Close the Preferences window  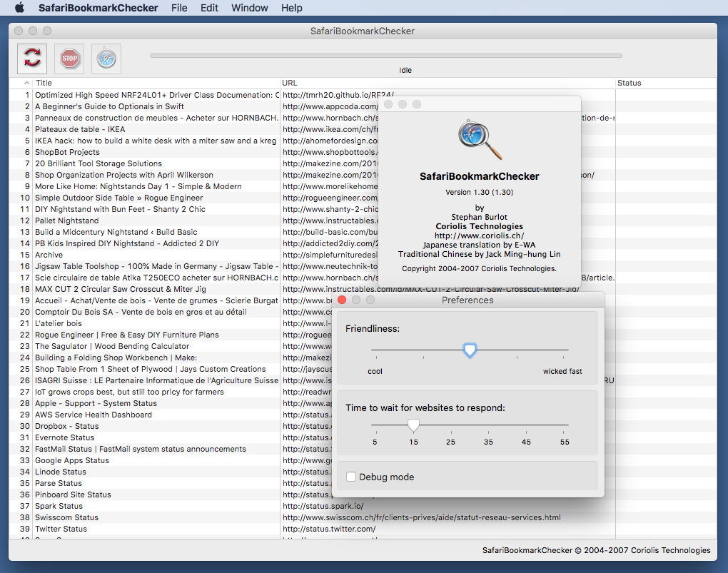pyautogui.click(x=342, y=300)
